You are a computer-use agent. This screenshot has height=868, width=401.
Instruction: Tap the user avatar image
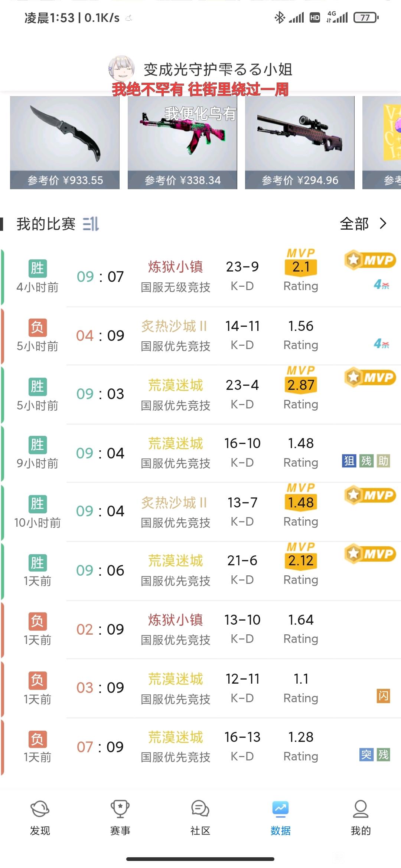(x=121, y=68)
